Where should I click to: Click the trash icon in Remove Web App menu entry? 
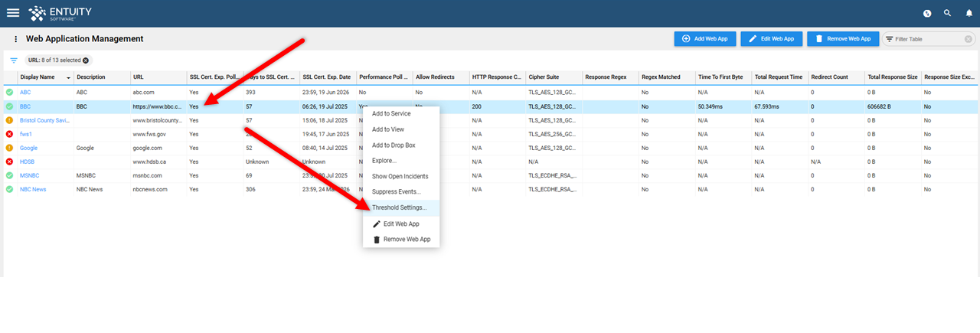click(x=376, y=240)
